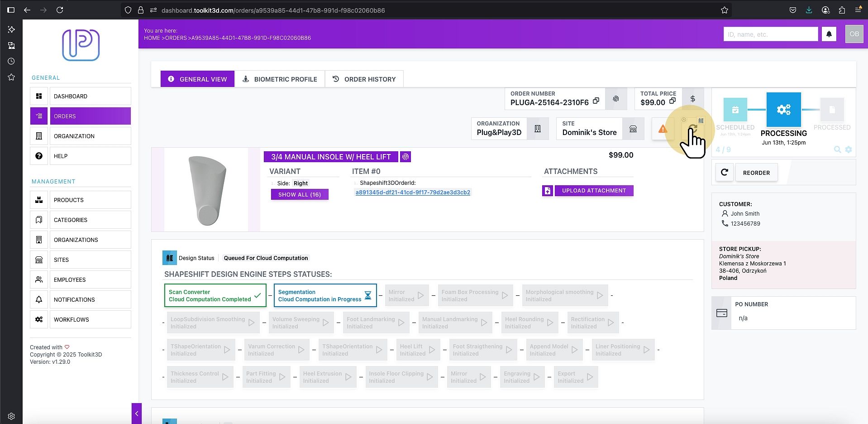Click the refresh icon next to Reorder
The height and width of the screenshot is (424, 868).
724,173
